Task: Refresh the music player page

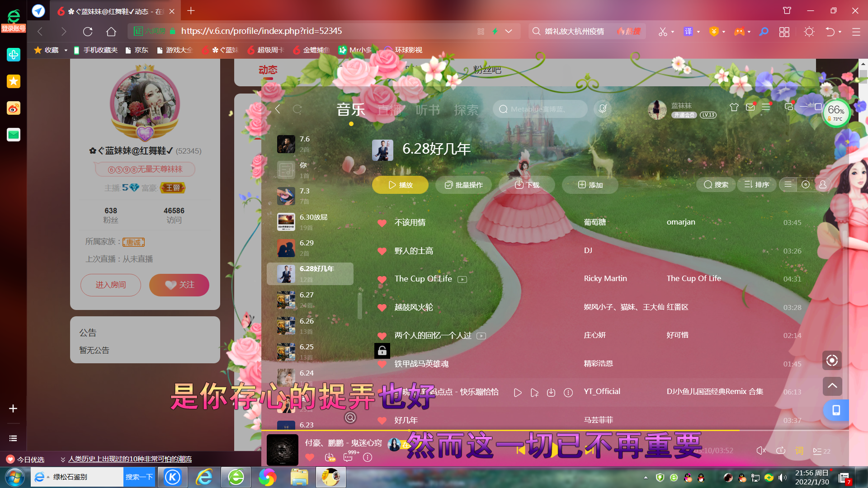Action: (x=297, y=109)
